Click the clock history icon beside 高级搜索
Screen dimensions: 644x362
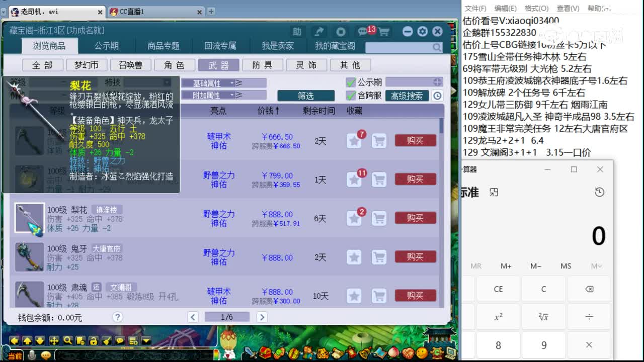[437, 96]
